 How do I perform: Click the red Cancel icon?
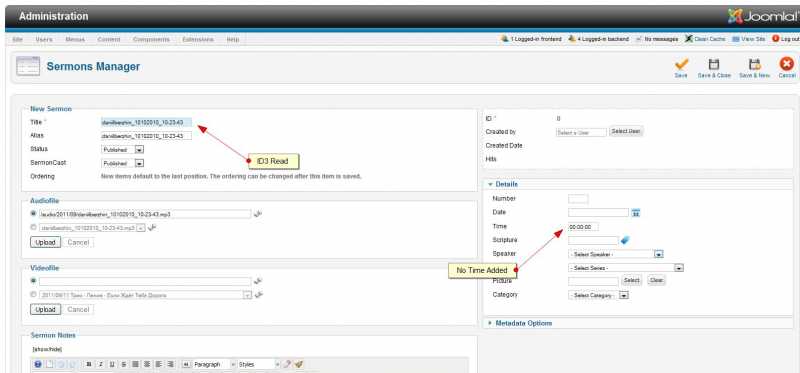[x=787, y=64]
